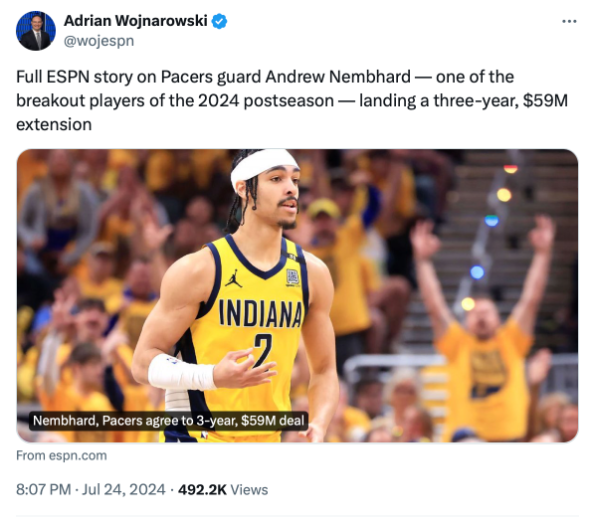This screenshot has height=524, width=592.
Task: Click the Adrian Wojnarowski display name
Action: point(136,21)
